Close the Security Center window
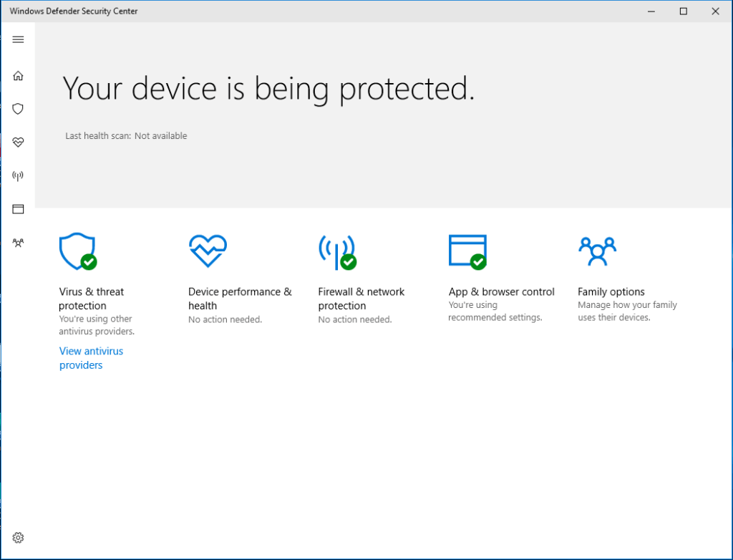The width and height of the screenshot is (733, 560). [x=715, y=11]
